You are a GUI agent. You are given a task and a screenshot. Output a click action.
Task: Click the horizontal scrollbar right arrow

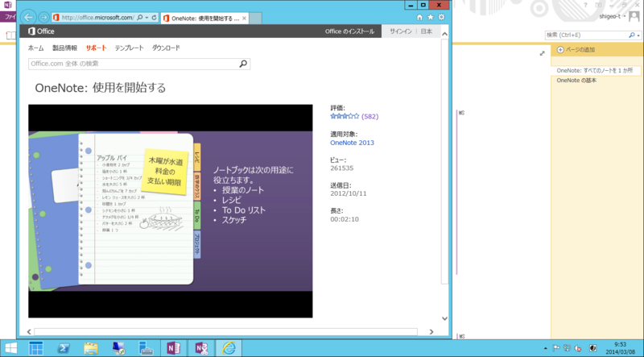point(431,332)
